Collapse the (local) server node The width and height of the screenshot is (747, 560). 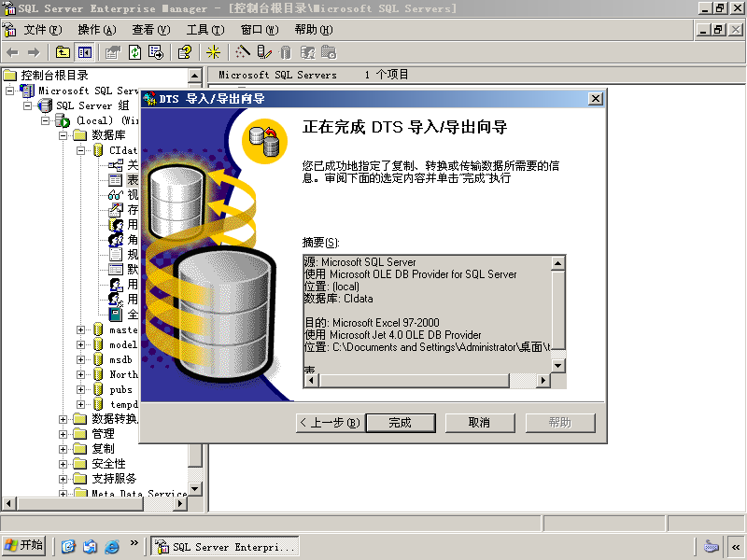click(x=45, y=120)
